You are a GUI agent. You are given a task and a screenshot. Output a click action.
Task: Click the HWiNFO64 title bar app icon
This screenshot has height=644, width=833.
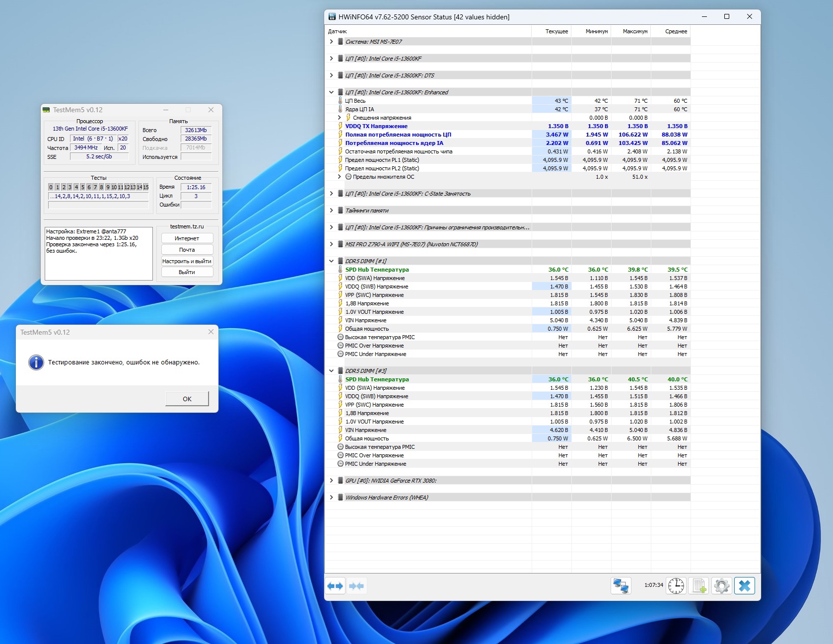(x=332, y=17)
